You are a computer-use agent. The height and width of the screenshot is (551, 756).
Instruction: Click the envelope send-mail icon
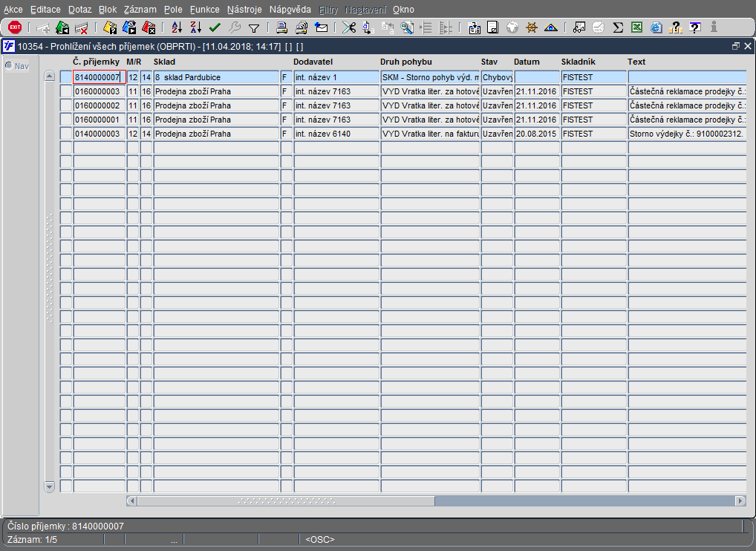321,27
